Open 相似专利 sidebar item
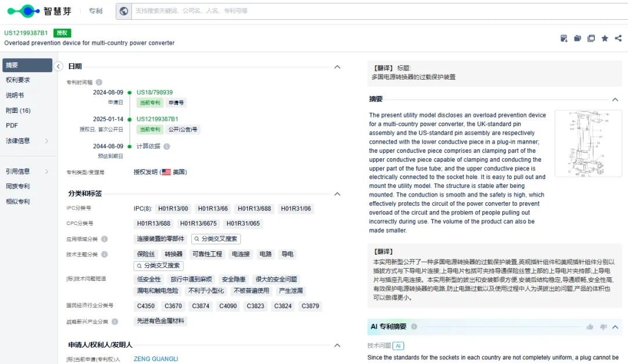This screenshot has width=628, height=364. click(x=17, y=201)
